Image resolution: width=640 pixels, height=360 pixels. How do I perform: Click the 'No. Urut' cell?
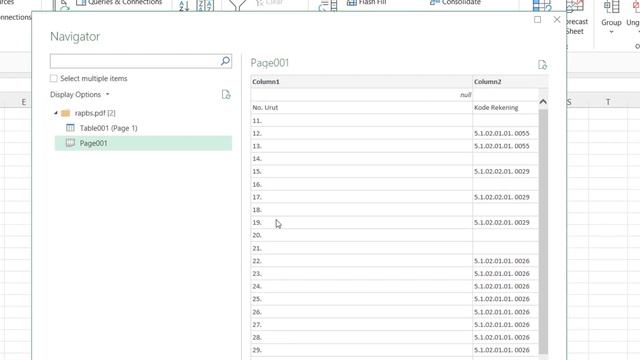pos(361,108)
